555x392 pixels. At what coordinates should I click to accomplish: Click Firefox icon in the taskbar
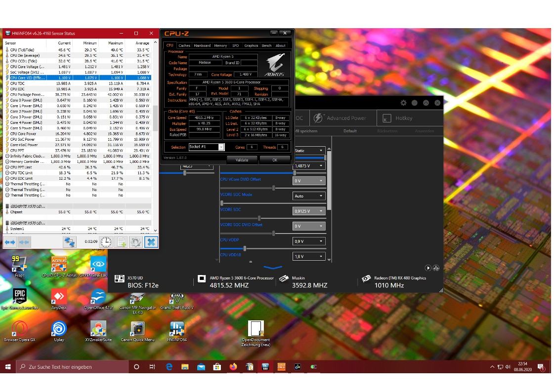point(233,366)
